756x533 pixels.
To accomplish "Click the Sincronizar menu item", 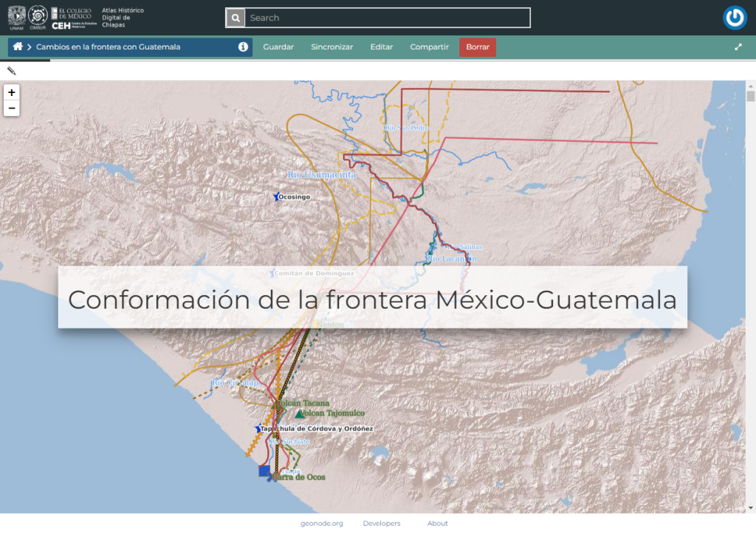I will coord(331,47).
